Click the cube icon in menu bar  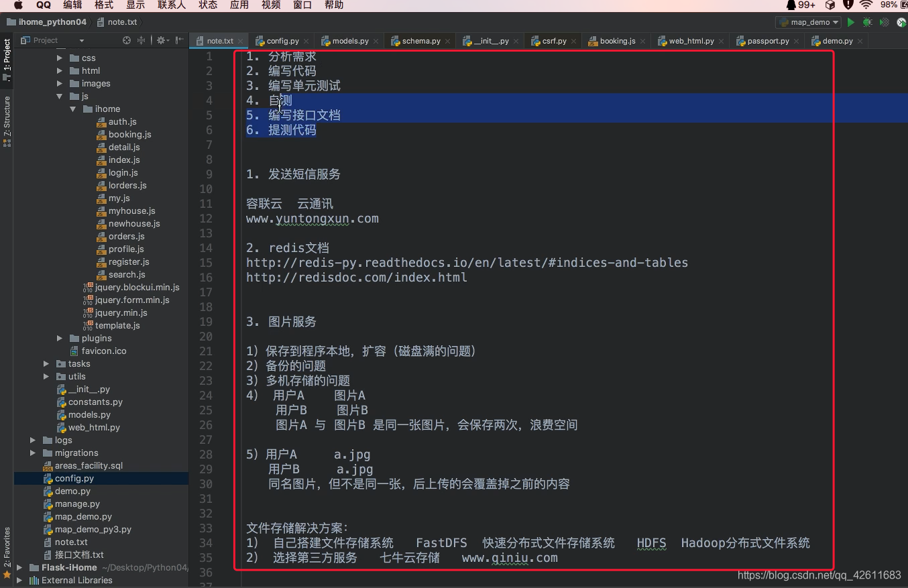pos(830,5)
